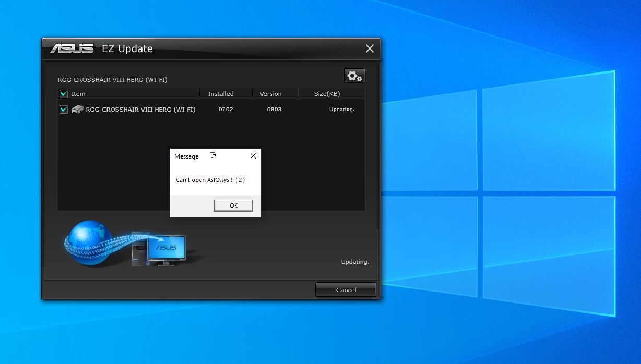The image size is (641, 364).
Task: Click the ROG CROSSHAIR VIII HERO heading above table
Action: click(113, 80)
